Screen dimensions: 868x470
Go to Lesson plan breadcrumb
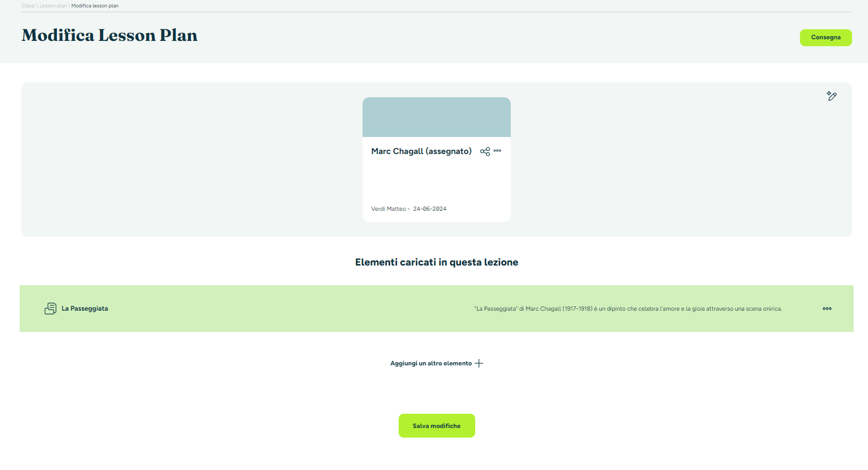[53, 6]
